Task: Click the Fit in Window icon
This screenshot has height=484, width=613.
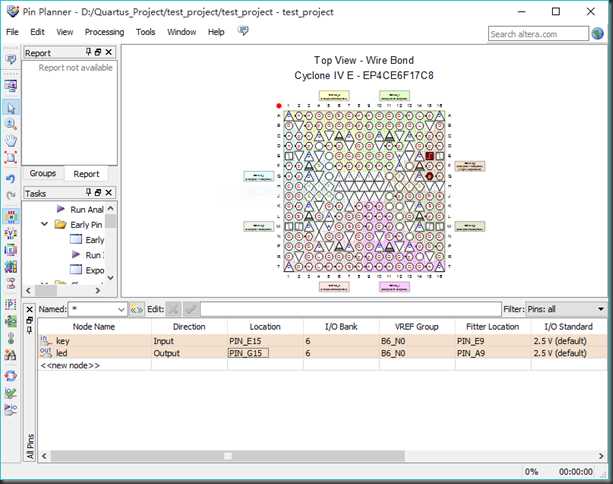Action: [x=11, y=158]
